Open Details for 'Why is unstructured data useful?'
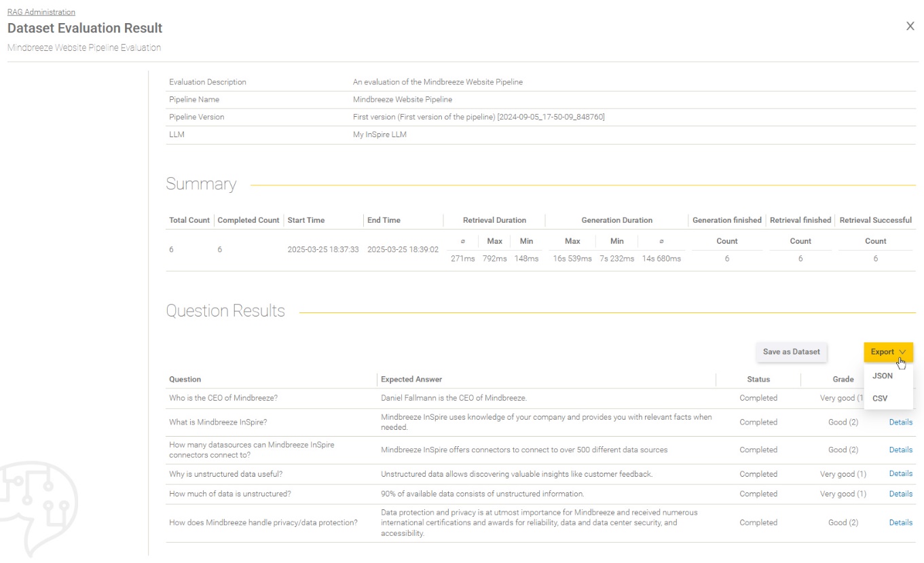The height and width of the screenshot is (563, 924). [x=900, y=473]
